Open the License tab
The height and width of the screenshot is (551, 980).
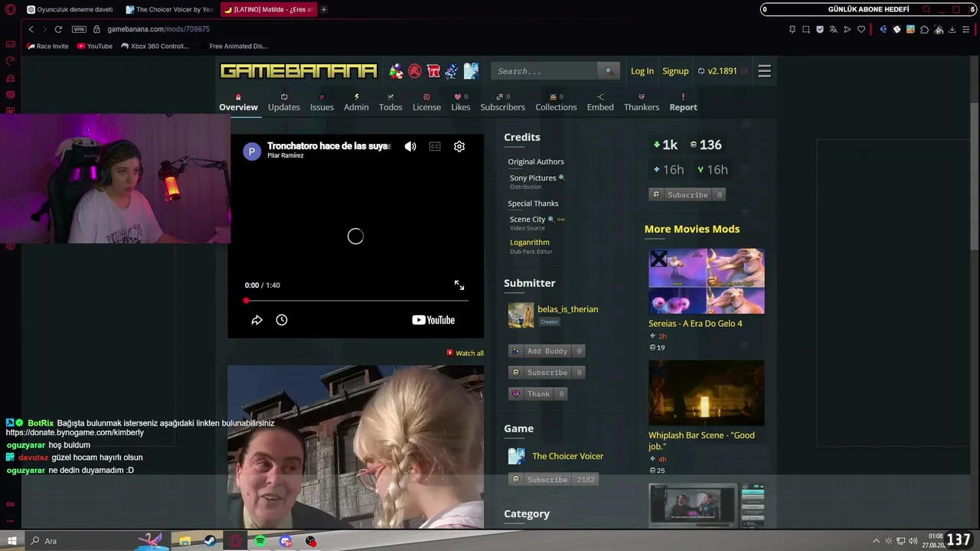pyautogui.click(x=426, y=103)
